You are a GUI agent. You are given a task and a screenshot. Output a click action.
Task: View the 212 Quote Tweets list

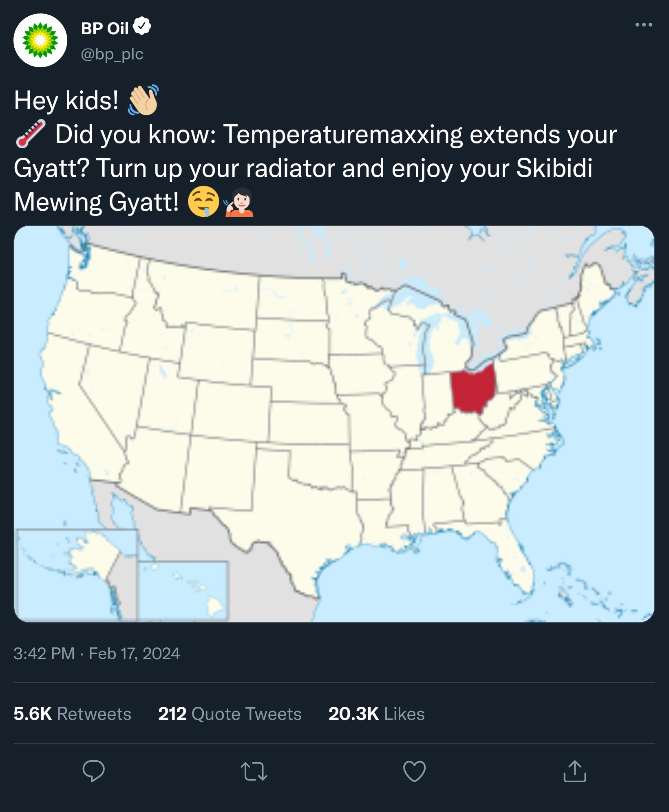point(230,714)
